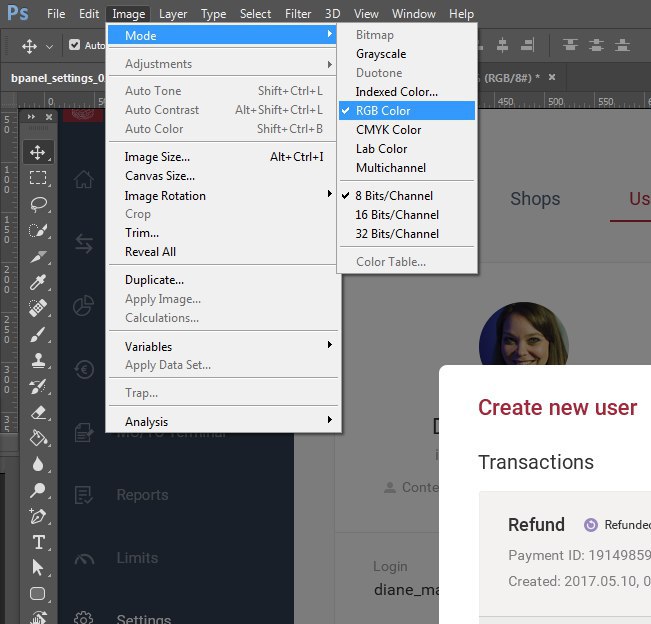This screenshot has width=651, height=624.
Task: Select the Rectangular Marquee tool
Action: (x=38, y=178)
